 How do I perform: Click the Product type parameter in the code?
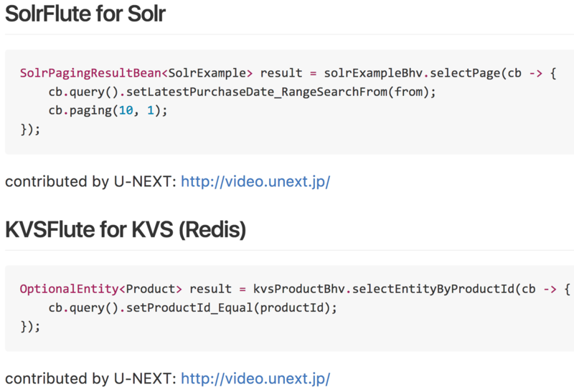point(147,290)
